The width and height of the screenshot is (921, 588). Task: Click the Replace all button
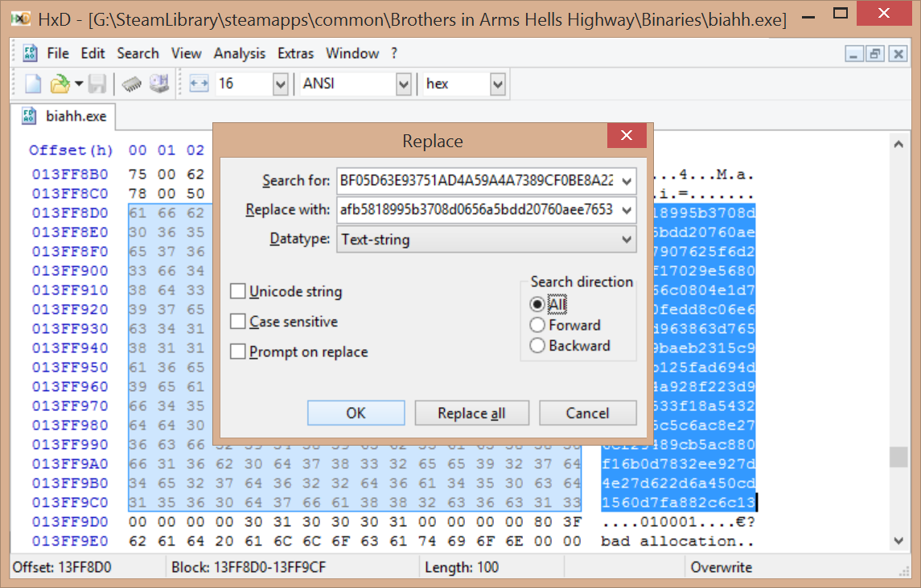tap(471, 413)
